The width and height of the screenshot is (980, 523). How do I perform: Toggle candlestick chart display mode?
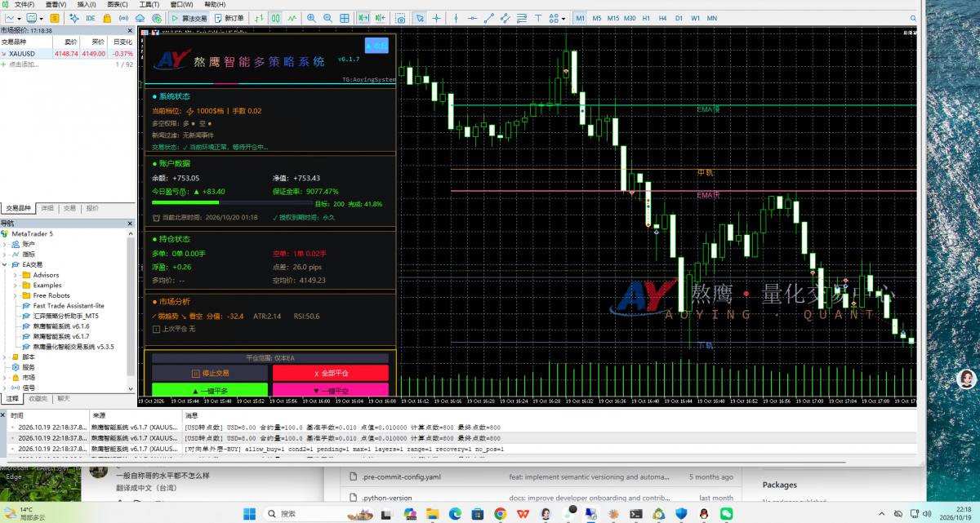(x=275, y=18)
